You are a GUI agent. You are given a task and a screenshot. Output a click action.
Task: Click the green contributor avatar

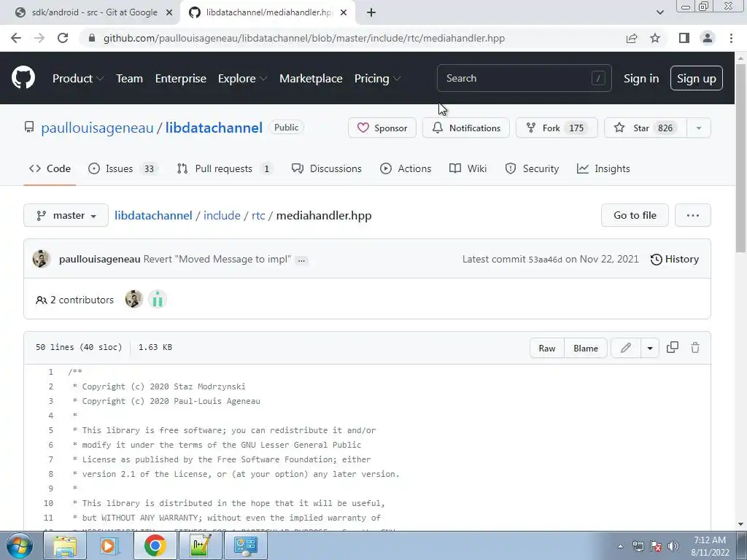tap(158, 300)
